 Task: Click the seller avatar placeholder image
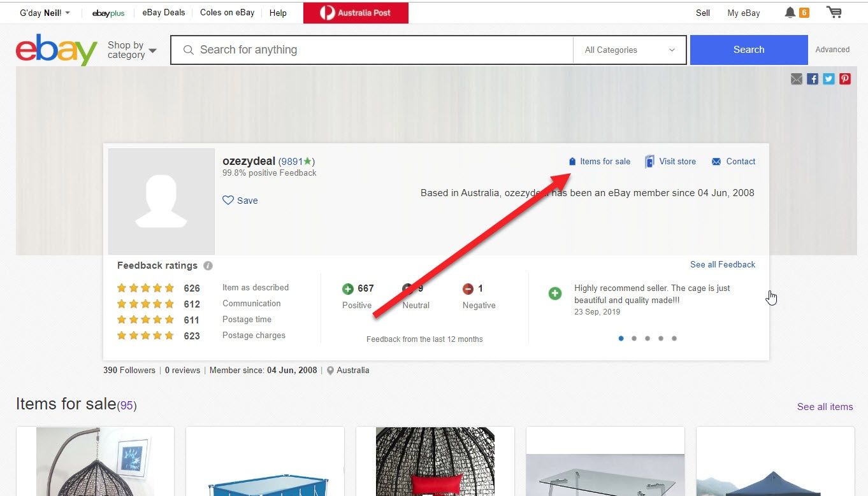click(161, 201)
